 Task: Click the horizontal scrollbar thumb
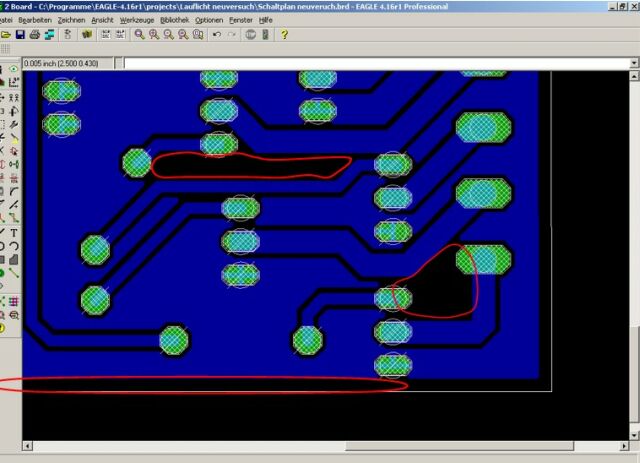pyautogui.click(x=459, y=446)
